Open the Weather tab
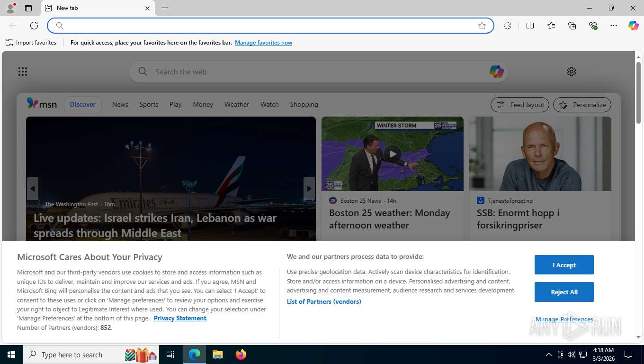The width and height of the screenshot is (644, 364). click(x=237, y=104)
